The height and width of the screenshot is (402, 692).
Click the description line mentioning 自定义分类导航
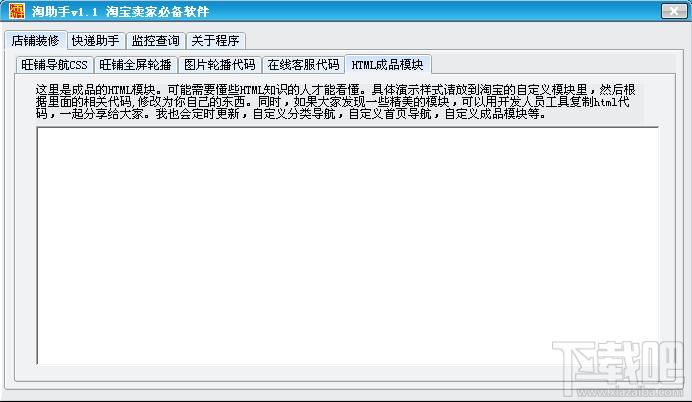(291, 114)
